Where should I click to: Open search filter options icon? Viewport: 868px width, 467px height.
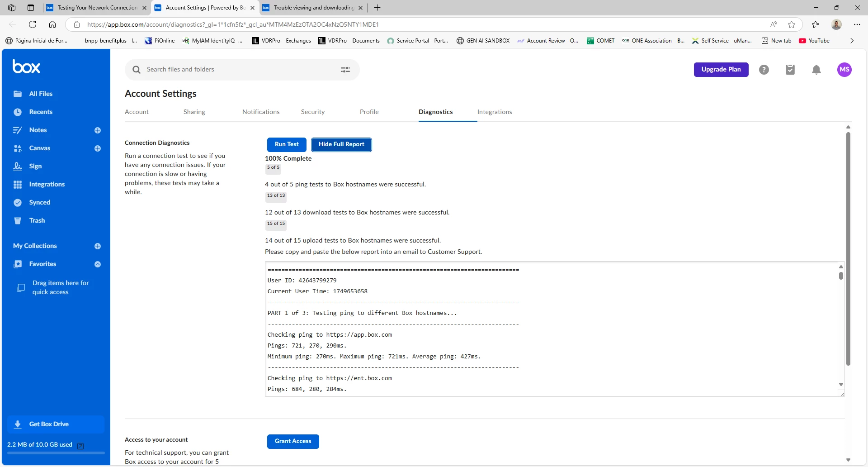tap(345, 70)
